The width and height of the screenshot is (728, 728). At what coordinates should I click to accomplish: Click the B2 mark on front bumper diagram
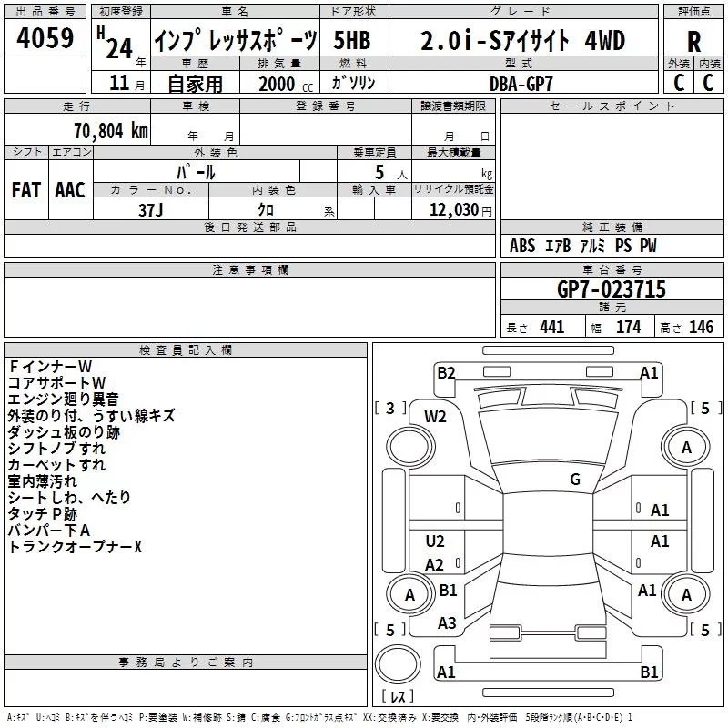(446, 373)
